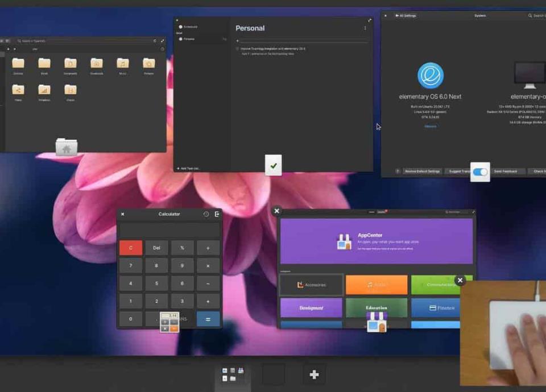This screenshot has height=392, width=546.
Task: Click the Tasks green checkmark app icon
Action: point(274,165)
